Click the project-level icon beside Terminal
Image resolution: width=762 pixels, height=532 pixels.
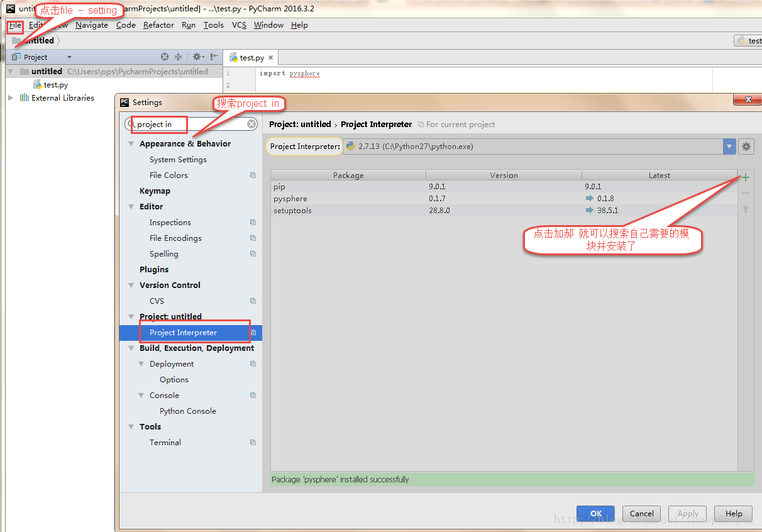pyautogui.click(x=253, y=443)
